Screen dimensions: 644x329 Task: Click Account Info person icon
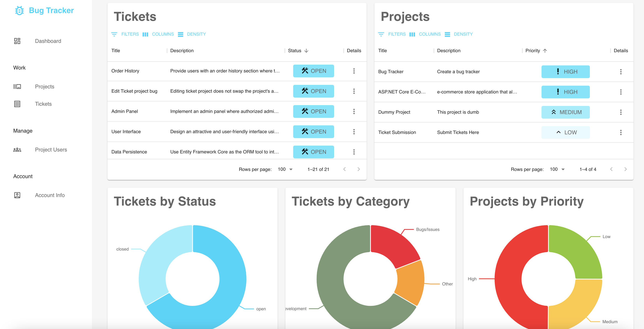coord(17,195)
